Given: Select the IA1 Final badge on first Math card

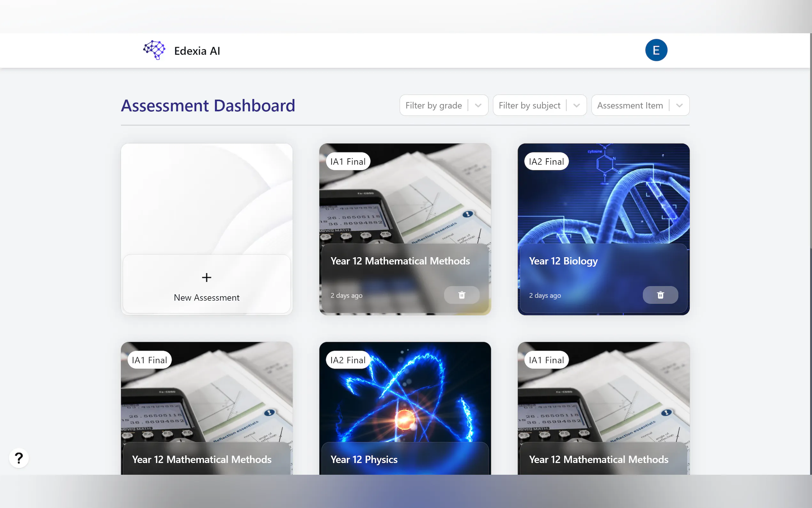Looking at the screenshot, I should (348, 162).
